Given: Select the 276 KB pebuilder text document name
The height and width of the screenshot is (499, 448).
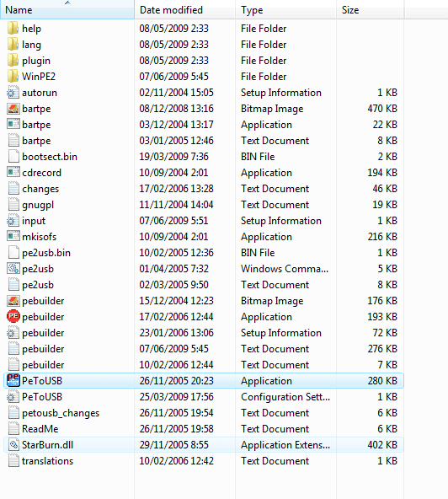Looking at the screenshot, I should click(x=43, y=349).
